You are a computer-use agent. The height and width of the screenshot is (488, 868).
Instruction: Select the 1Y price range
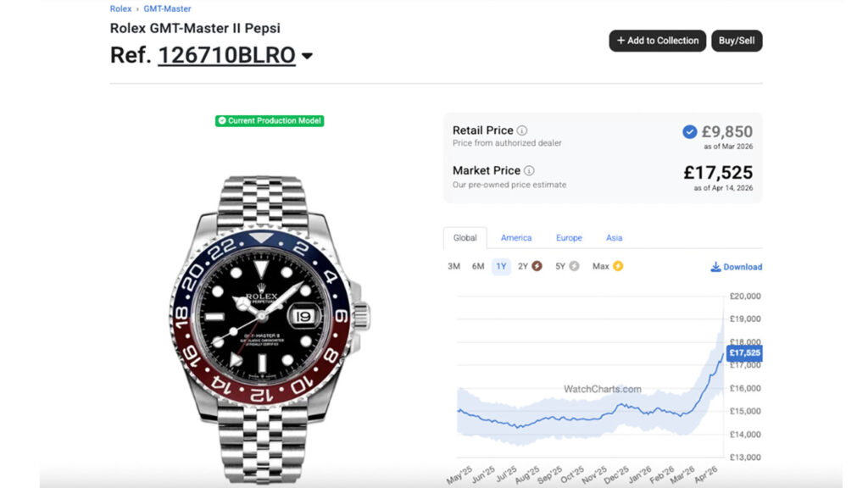pos(502,266)
